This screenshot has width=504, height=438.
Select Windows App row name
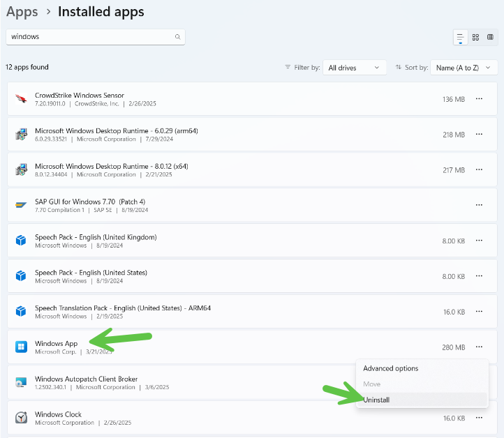click(57, 344)
